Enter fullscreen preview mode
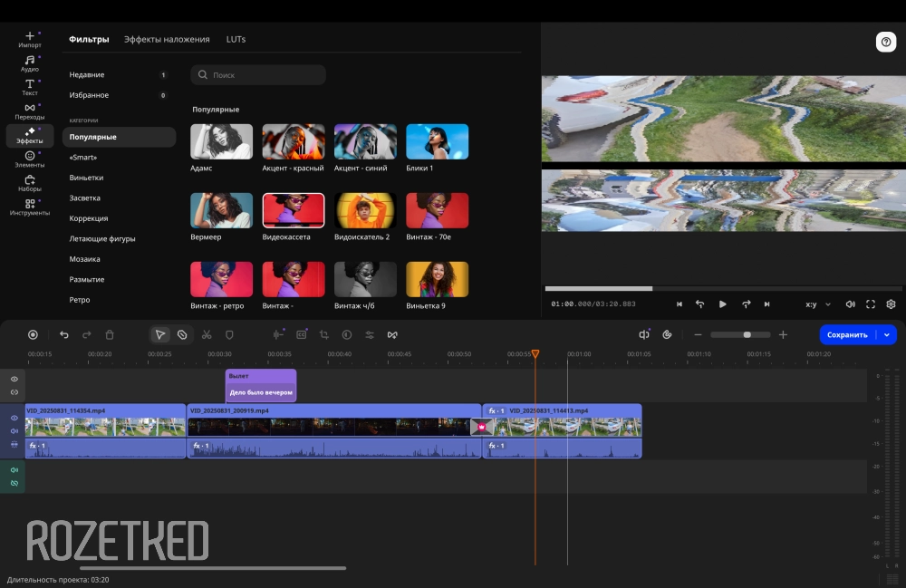906x588 pixels. 871,304
